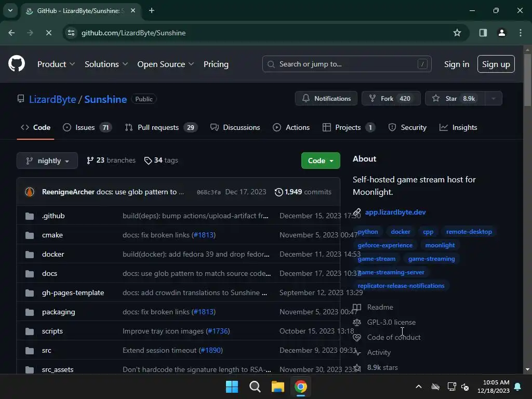Click the scripts folder icon
532x399 pixels.
tap(30, 331)
